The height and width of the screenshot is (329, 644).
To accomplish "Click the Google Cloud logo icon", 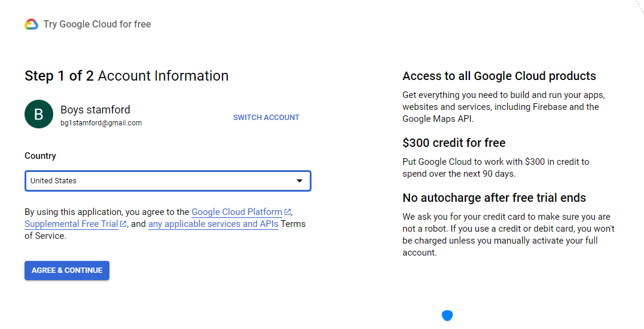I will [x=31, y=24].
